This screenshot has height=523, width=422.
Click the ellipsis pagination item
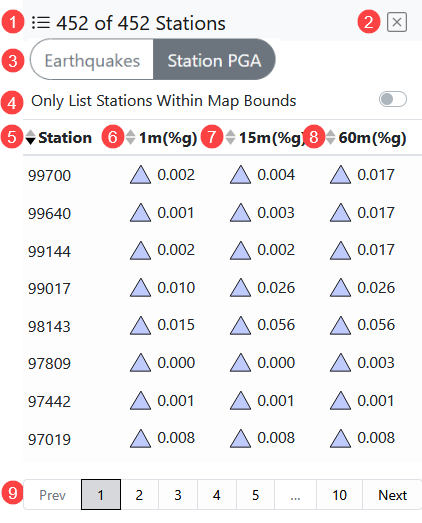295,495
